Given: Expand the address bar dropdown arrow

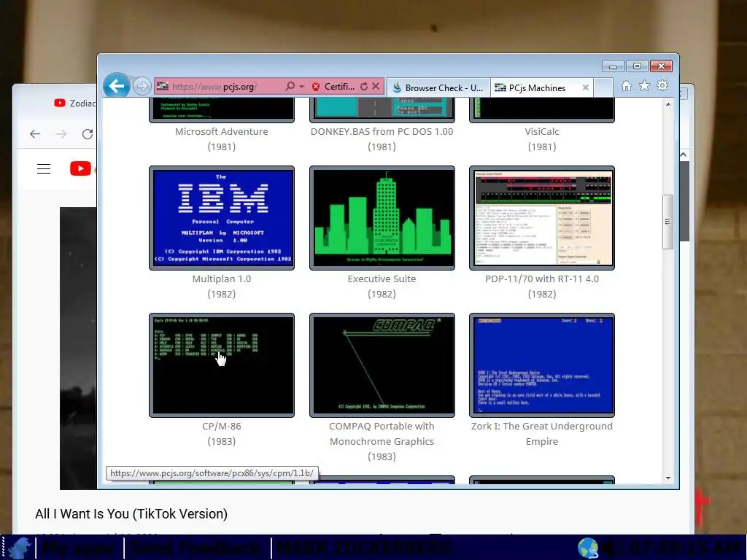Looking at the screenshot, I should click(301, 87).
